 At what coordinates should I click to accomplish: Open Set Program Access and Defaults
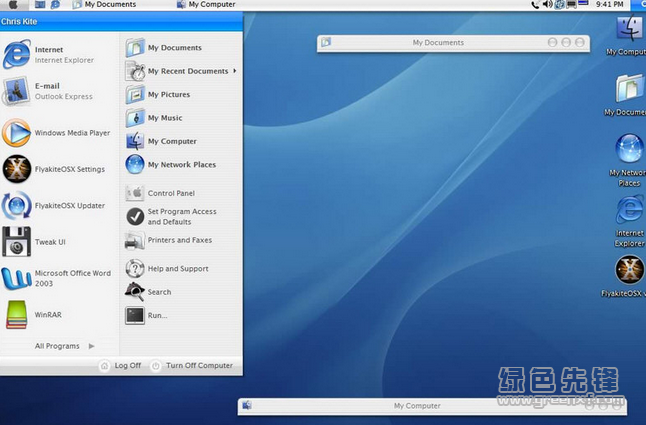point(171,217)
